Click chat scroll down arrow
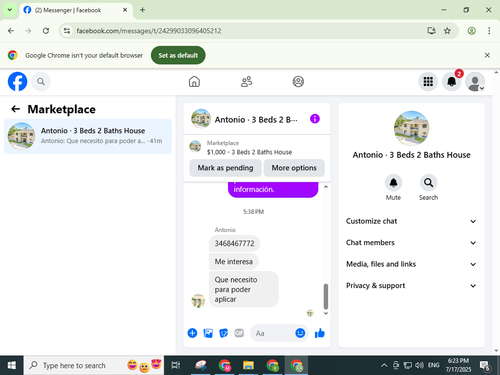Screen dimensions: 500x375 click(326, 313)
